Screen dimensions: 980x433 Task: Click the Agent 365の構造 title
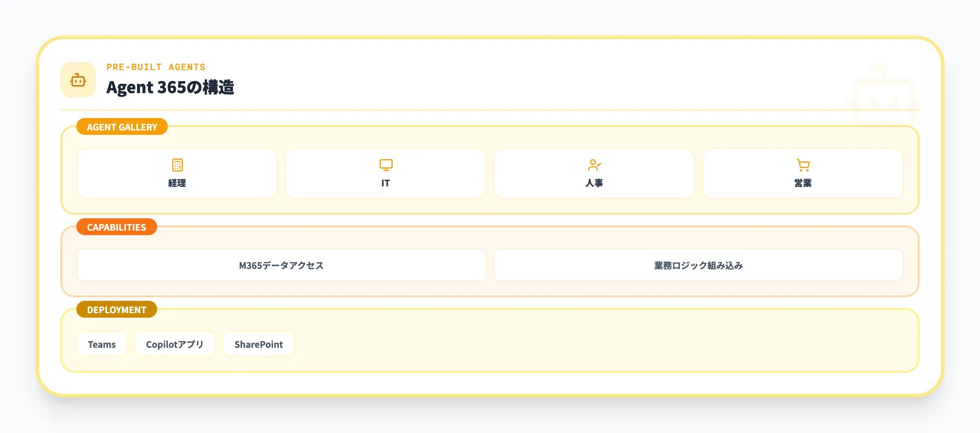tap(170, 87)
